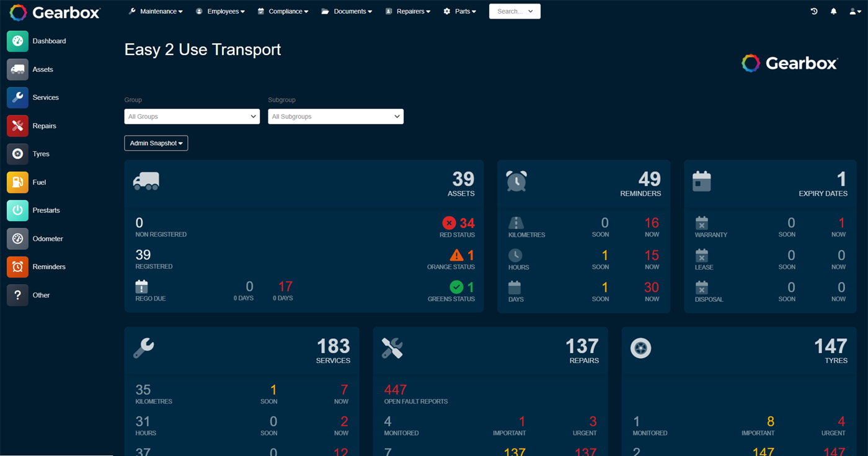Open the Reminders alarm icon in sidebar

pyautogui.click(x=17, y=266)
